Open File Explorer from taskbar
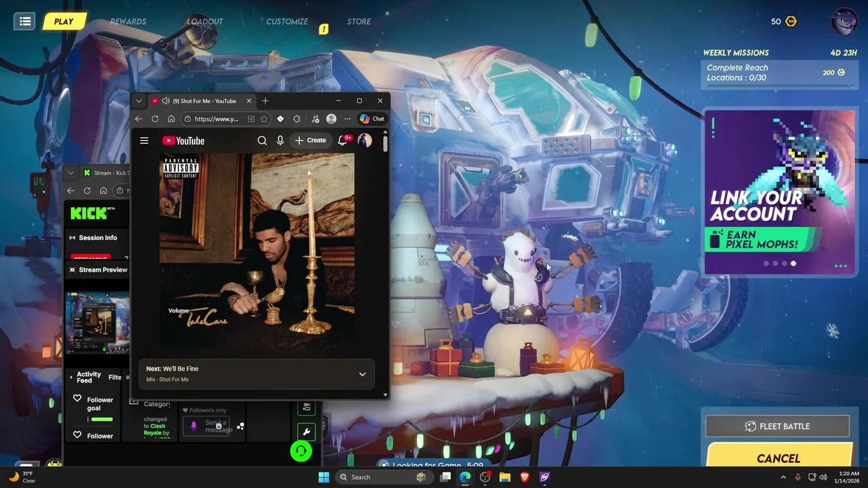Screen dimensions: 868x488 pos(505,477)
